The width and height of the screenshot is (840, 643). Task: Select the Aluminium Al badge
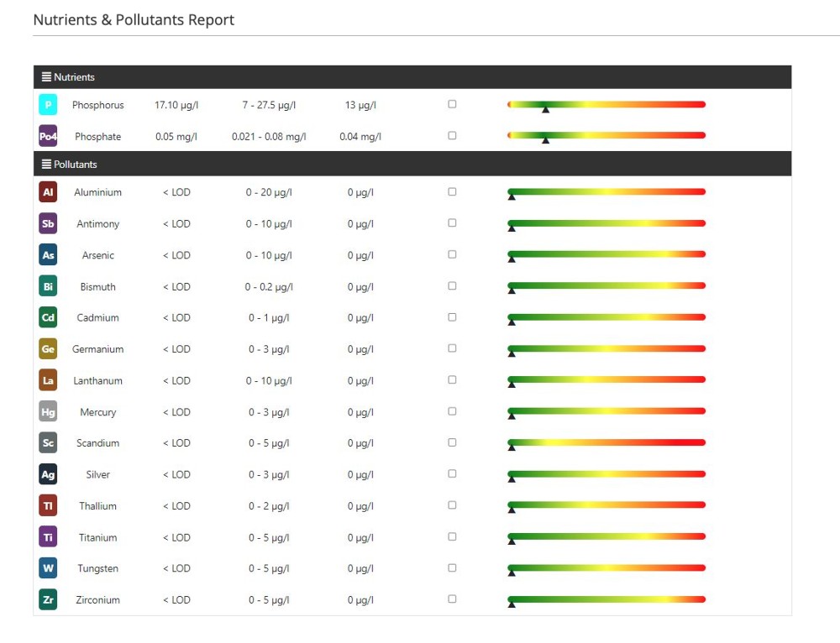coord(48,191)
